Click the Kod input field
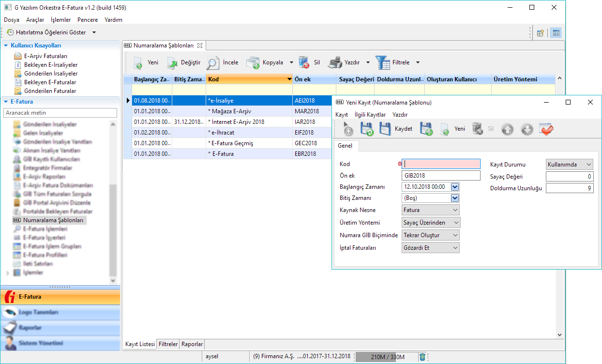 (441, 164)
